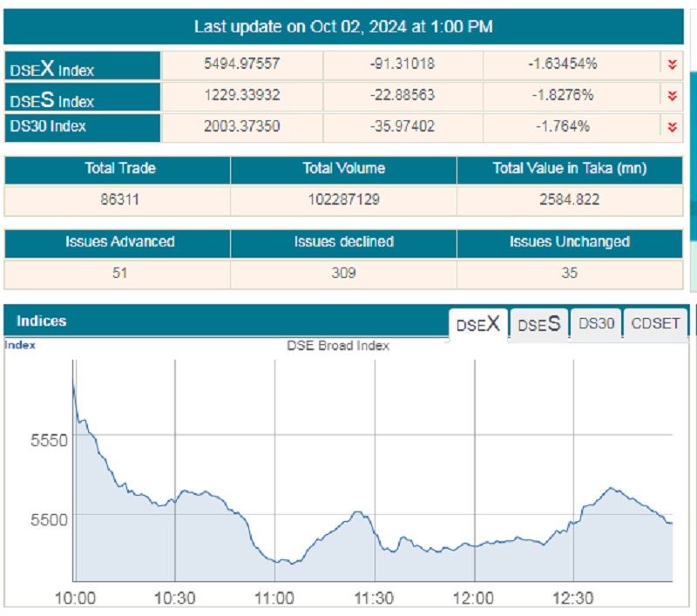
Task: Click the 10:00 time axis label
Action: pos(75,599)
